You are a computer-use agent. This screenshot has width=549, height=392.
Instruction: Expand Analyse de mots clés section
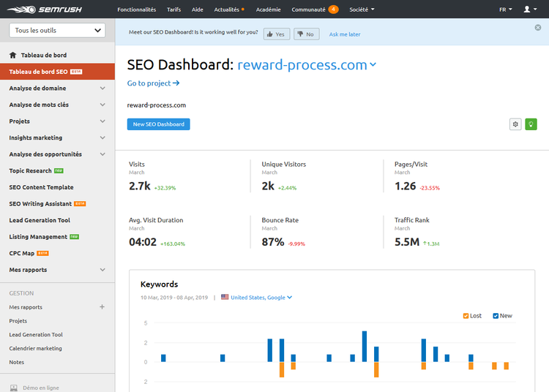(102, 105)
